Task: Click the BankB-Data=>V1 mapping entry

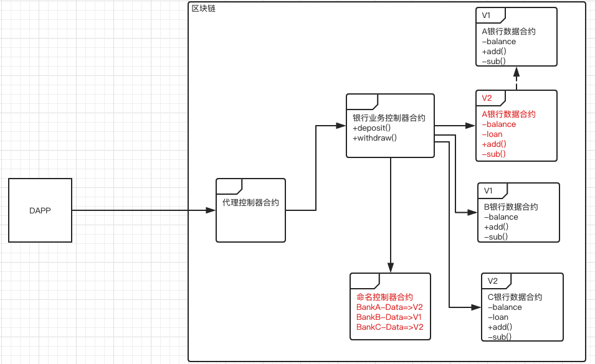Action: [x=389, y=317]
